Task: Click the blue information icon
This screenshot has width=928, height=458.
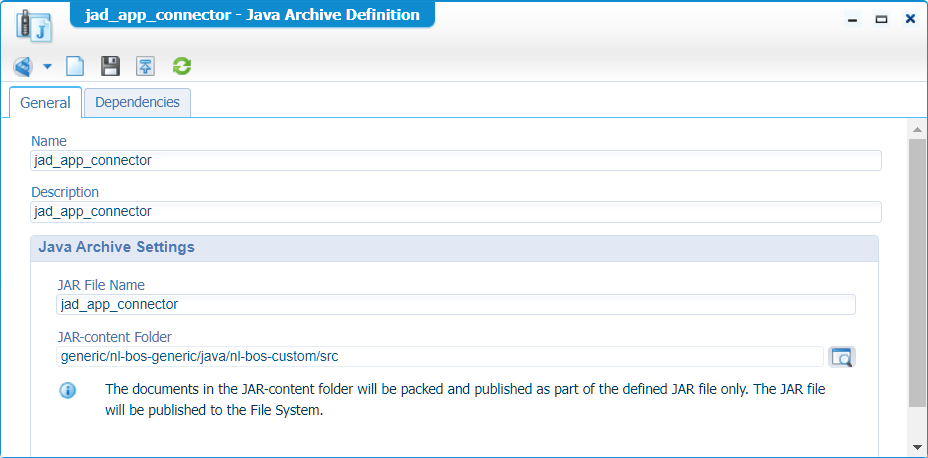Action: pyautogui.click(x=68, y=391)
